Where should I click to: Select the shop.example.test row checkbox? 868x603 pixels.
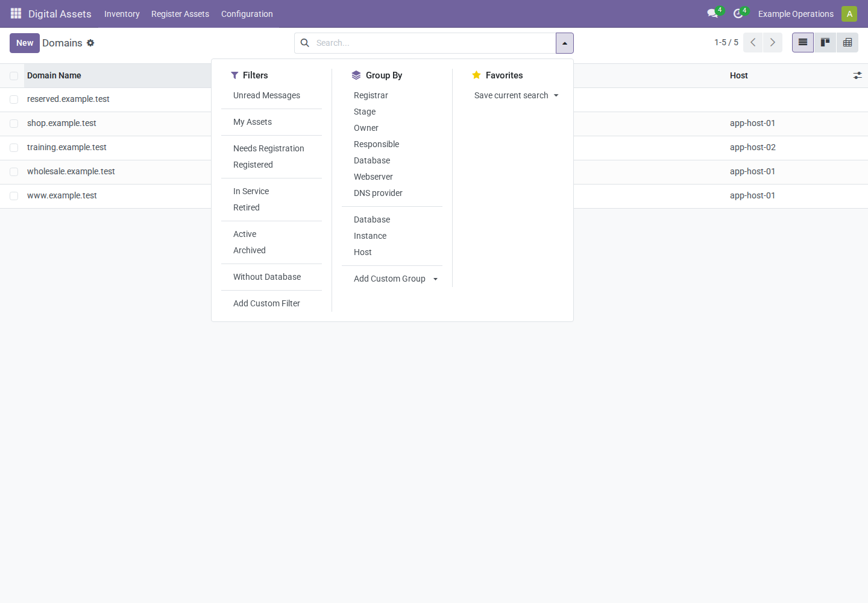point(14,124)
